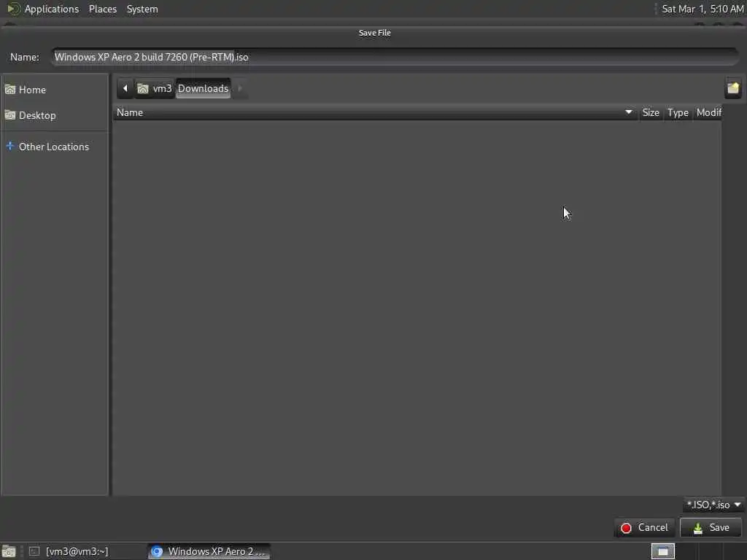Open the Places menu
747x560 pixels.
(x=103, y=9)
